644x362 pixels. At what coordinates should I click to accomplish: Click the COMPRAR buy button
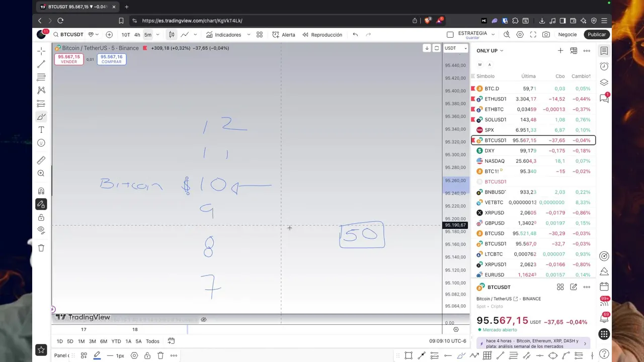click(111, 59)
